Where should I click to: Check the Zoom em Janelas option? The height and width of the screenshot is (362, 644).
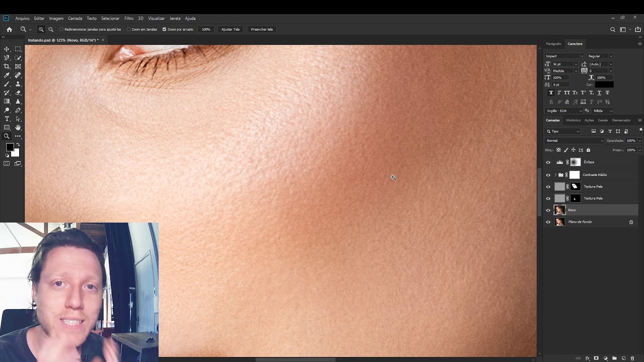(128, 29)
